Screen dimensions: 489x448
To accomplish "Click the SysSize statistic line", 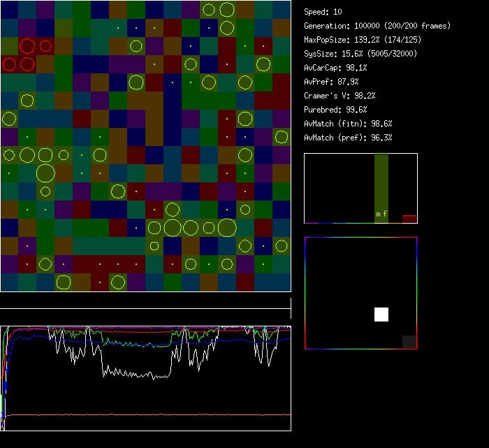I will tap(358, 54).
